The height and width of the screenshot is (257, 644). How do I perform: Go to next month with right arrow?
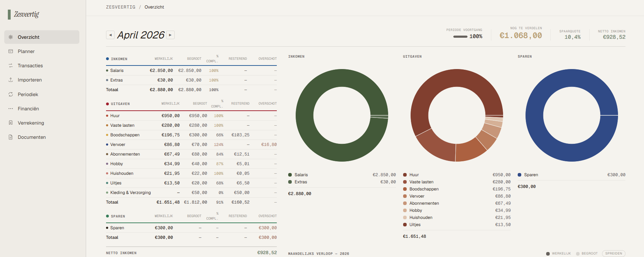point(170,35)
